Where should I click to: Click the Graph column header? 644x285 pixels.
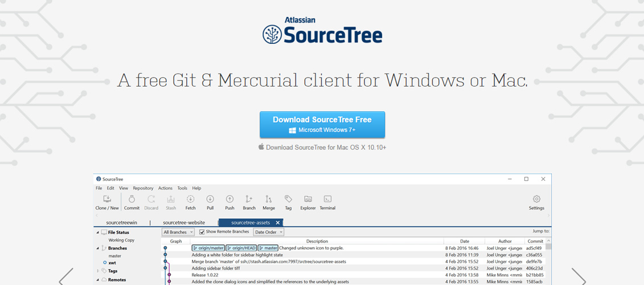click(176, 242)
